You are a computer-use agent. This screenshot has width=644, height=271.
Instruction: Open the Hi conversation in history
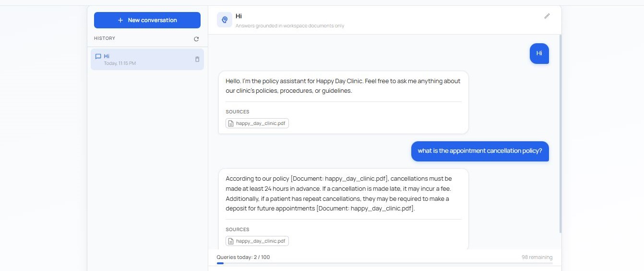point(147,59)
